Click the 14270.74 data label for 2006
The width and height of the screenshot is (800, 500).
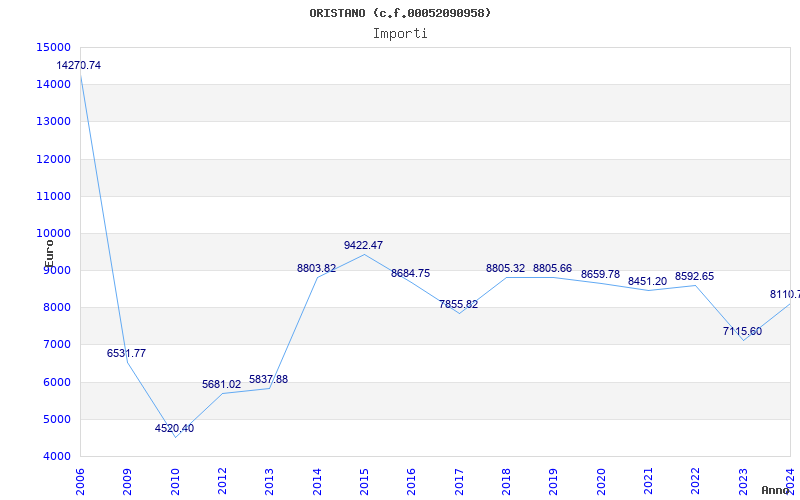tap(79, 65)
